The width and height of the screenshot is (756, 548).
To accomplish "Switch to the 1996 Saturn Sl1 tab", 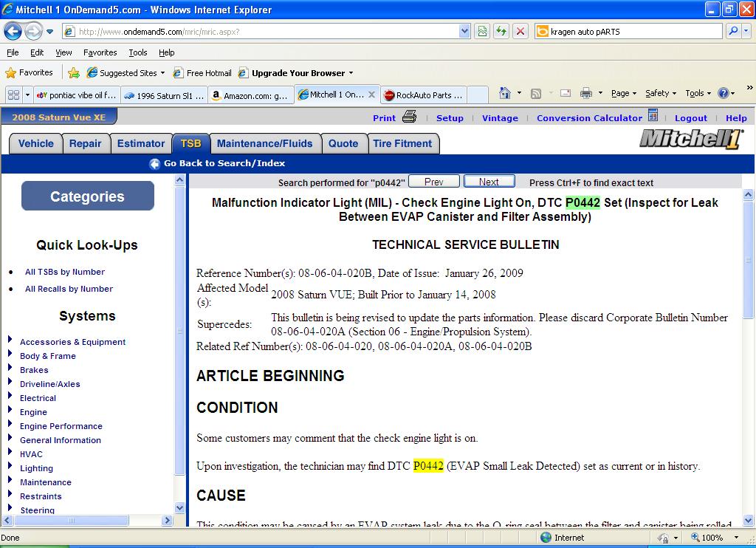I will click(164, 95).
